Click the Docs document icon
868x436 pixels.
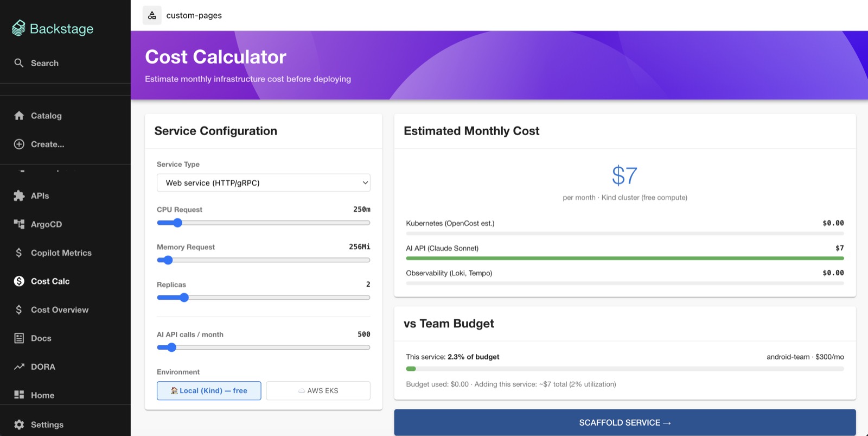19,338
